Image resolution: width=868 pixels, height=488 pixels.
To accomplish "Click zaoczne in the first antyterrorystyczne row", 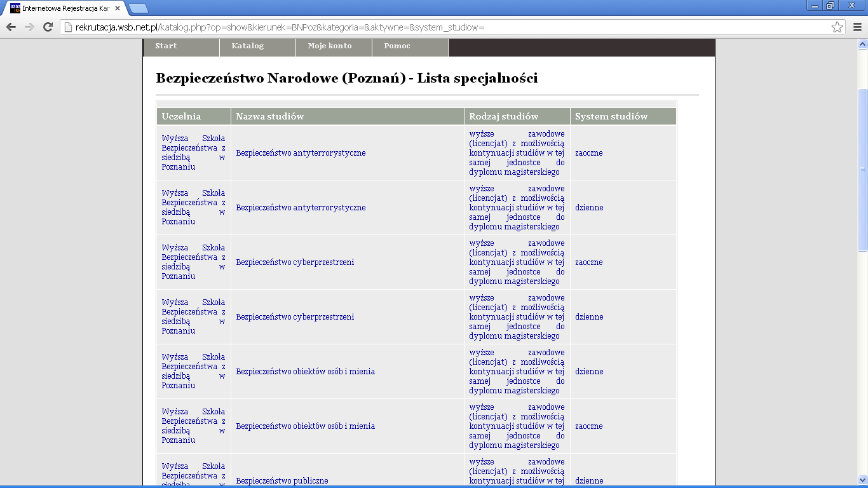I will click(x=589, y=153).
